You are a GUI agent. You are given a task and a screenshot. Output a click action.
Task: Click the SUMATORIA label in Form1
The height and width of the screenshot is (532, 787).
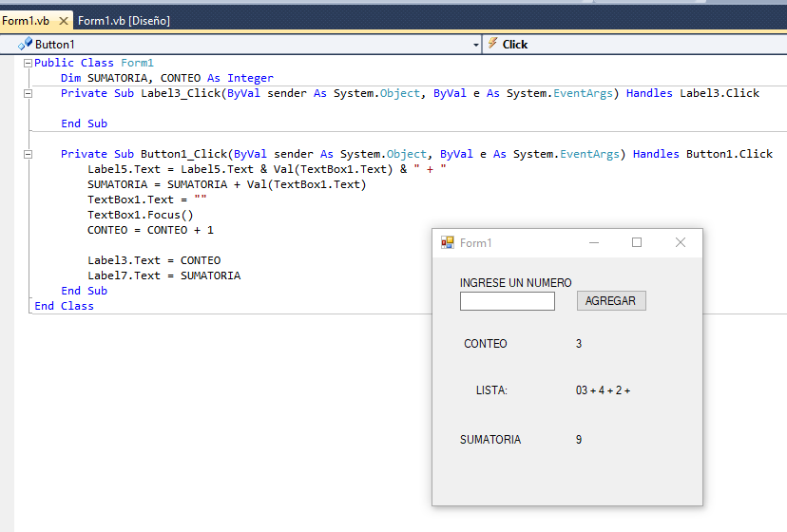tap(490, 439)
